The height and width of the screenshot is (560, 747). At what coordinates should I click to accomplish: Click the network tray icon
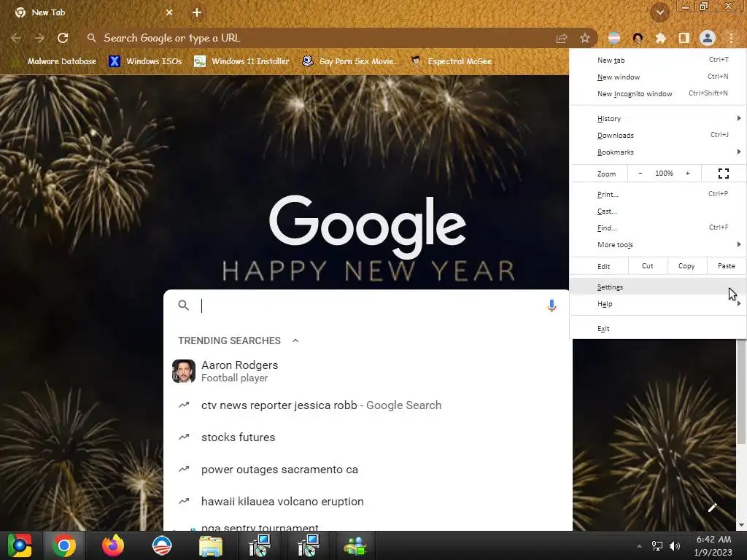click(x=657, y=546)
